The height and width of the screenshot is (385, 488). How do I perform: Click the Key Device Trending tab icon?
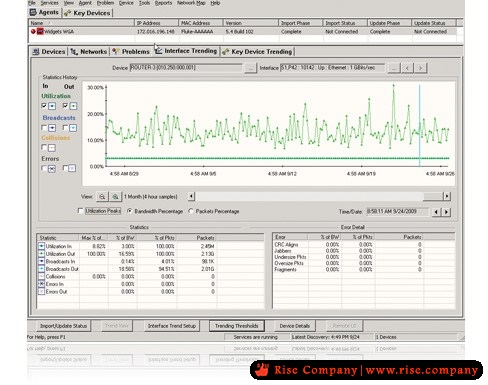click(x=226, y=52)
